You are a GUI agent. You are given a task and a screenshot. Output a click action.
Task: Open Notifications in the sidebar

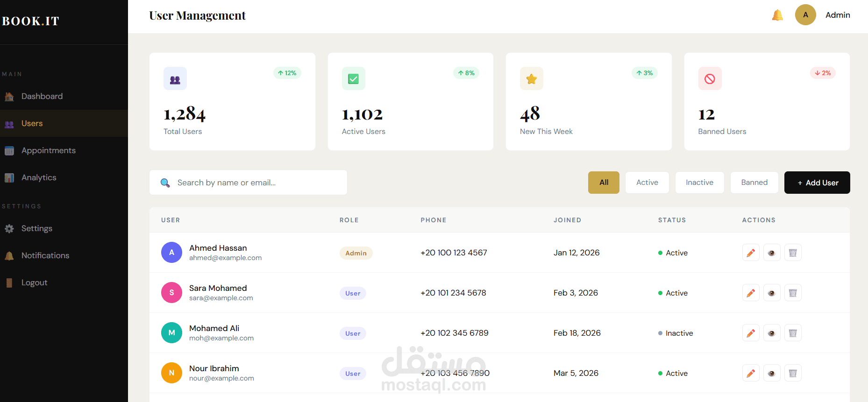(64, 255)
